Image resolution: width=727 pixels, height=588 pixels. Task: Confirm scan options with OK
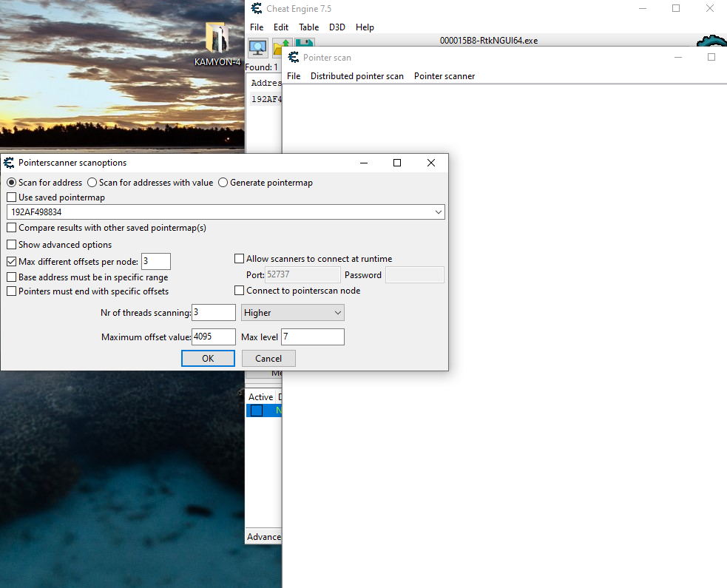click(208, 359)
